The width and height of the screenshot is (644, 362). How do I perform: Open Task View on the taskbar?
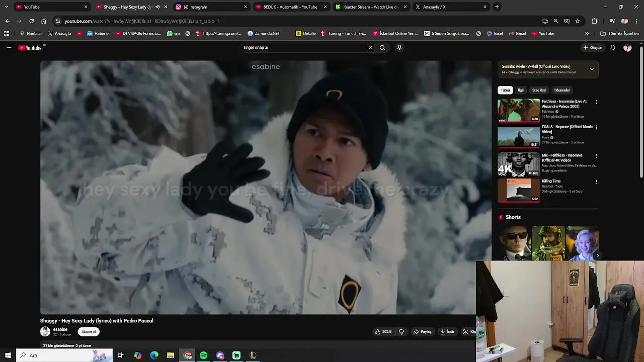(x=121, y=355)
